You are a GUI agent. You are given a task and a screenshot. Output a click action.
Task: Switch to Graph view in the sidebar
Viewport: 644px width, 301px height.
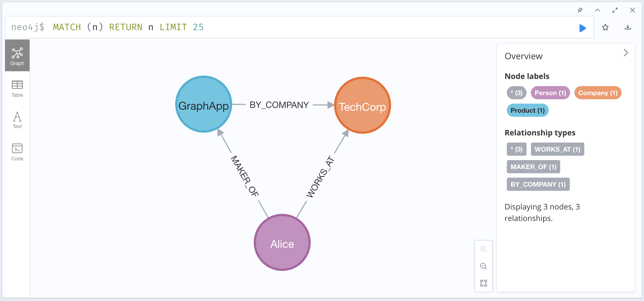(x=17, y=55)
